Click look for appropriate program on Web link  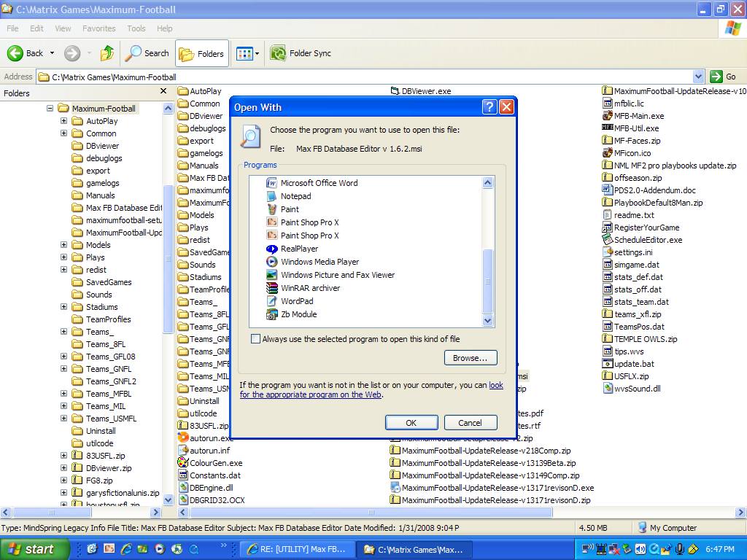pos(311,394)
